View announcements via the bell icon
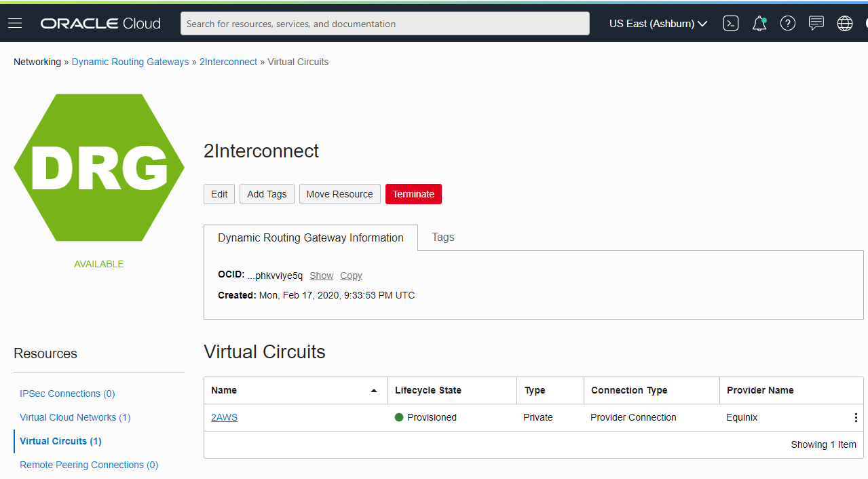The image size is (868, 479). pyautogui.click(x=759, y=24)
